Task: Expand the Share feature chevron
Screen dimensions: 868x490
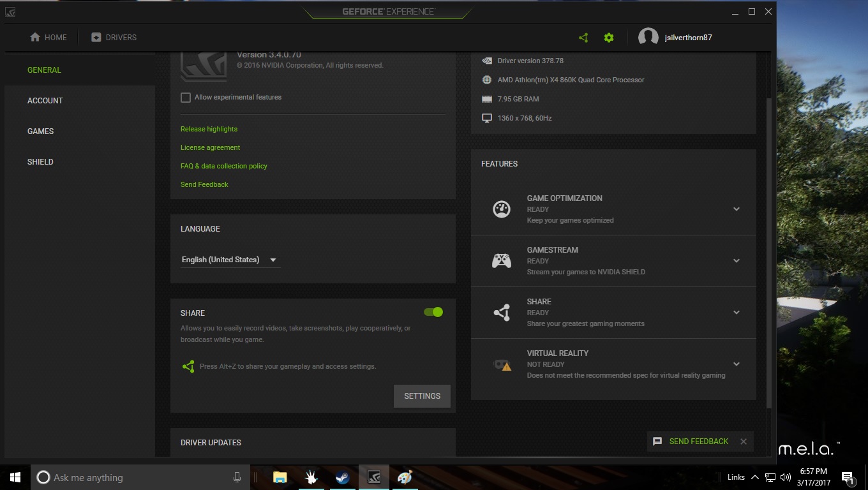Action: 737,313
